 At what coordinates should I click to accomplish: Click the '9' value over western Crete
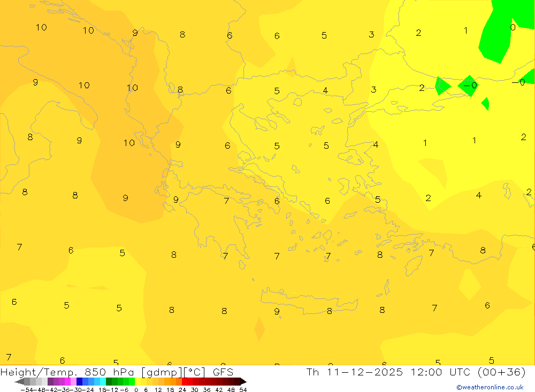pyautogui.click(x=277, y=311)
